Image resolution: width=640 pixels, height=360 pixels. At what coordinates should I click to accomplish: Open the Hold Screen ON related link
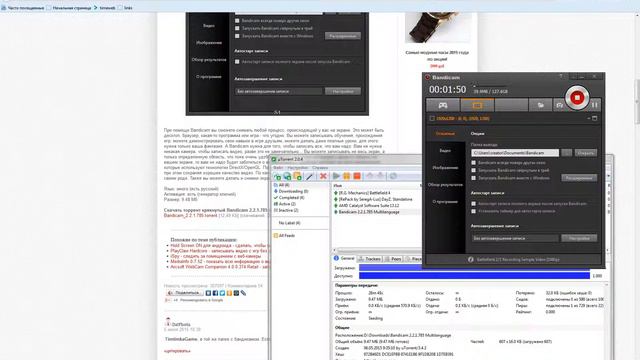point(220,246)
